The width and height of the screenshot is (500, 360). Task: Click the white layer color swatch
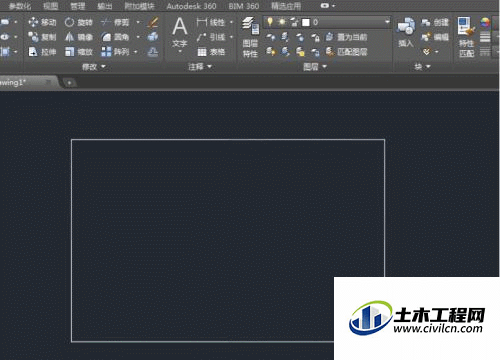(x=306, y=22)
